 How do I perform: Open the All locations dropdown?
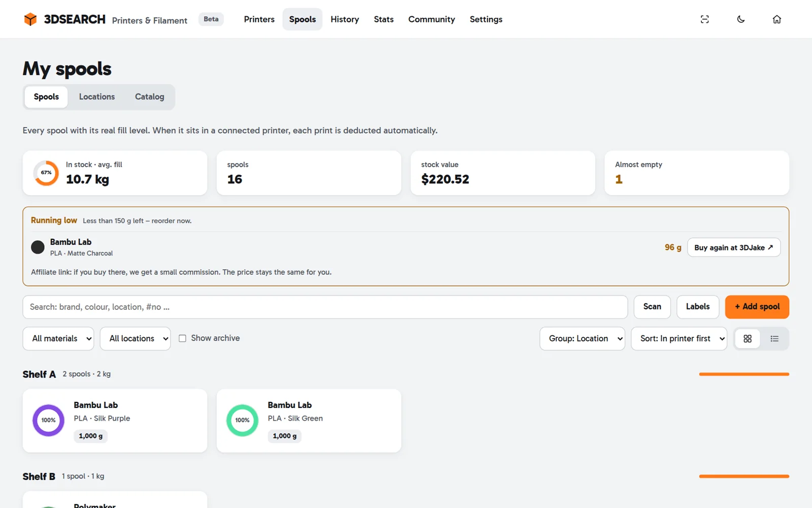click(136, 339)
